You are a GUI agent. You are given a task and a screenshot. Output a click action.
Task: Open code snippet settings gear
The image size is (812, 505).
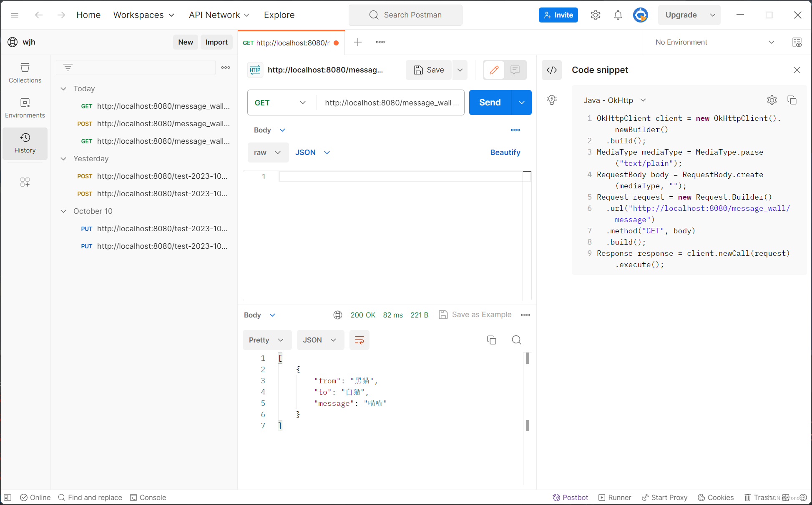pyautogui.click(x=772, y=100)
